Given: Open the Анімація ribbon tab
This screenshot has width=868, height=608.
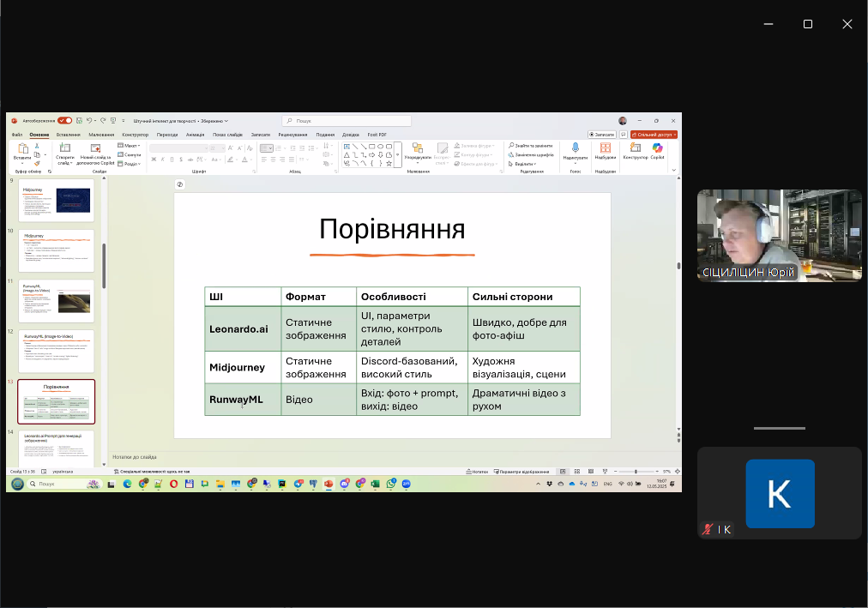Looking at the screenshot, I should coord(195,135).
